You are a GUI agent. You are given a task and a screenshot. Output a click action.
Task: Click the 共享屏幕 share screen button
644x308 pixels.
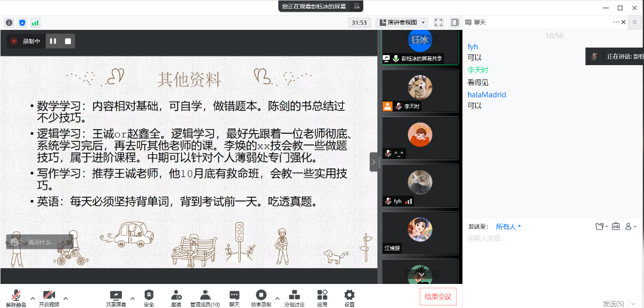point(115,297)
